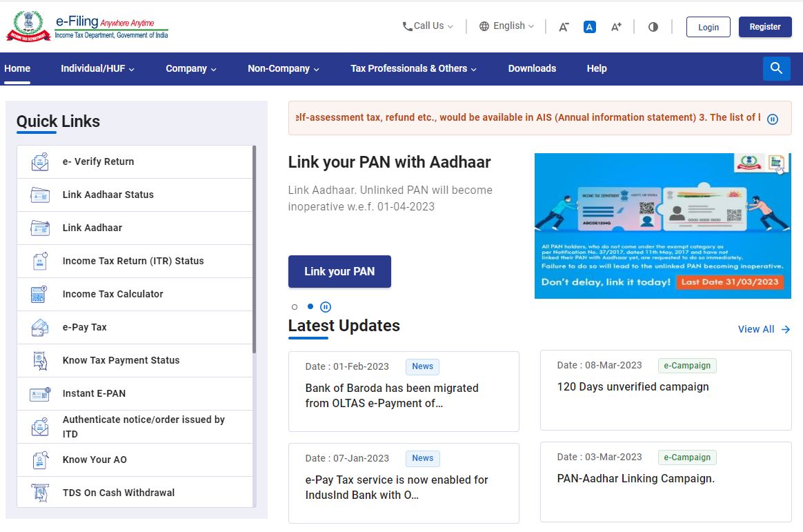Screen dimensions: 803x532
Task: Select the Income Tax Calculator icon
Action: click(39, 294)
